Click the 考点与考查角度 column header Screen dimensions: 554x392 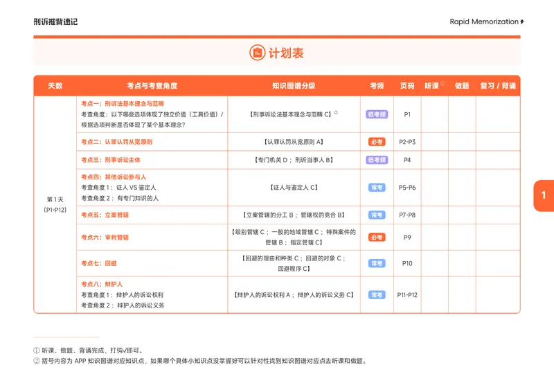(152, 86)
